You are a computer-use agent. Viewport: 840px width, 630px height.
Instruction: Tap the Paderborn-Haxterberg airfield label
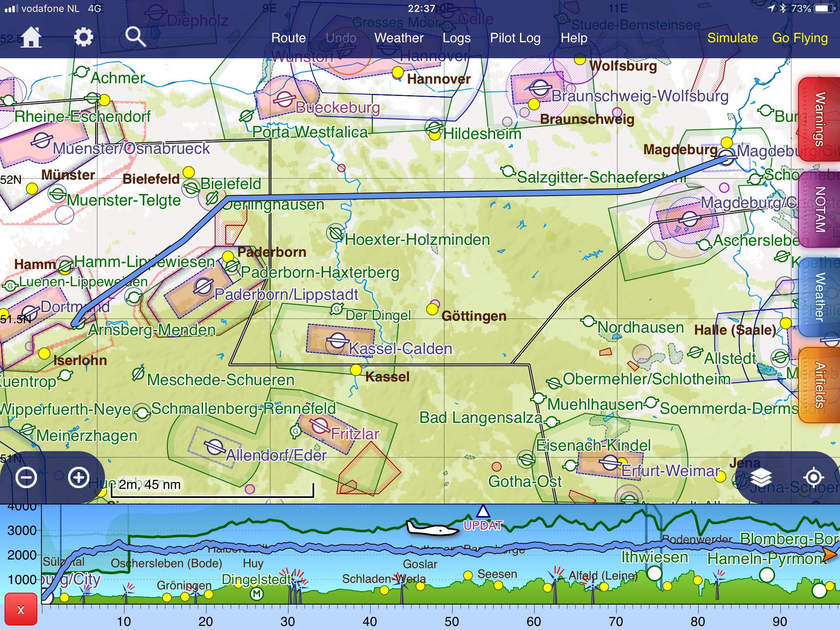coord(320,272)
